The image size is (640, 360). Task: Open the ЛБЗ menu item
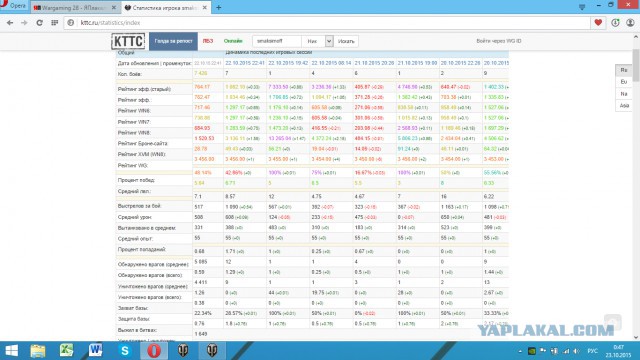point(208,41)
